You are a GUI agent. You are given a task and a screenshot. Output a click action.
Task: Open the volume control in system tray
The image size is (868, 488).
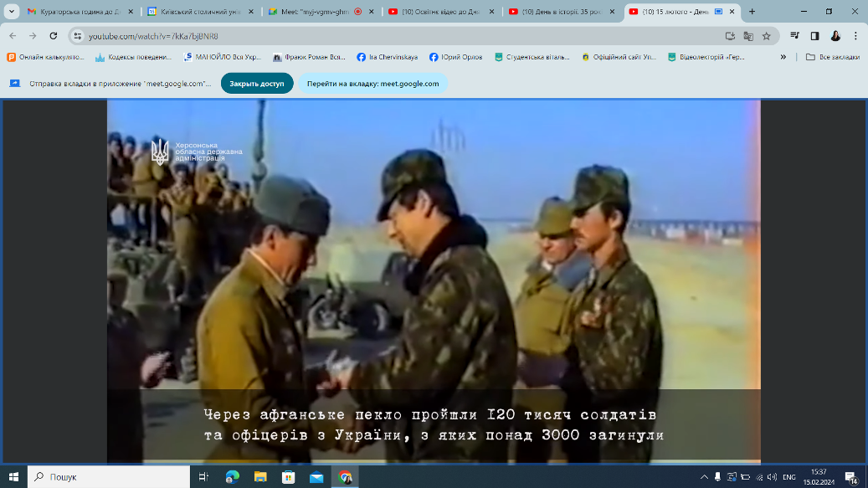(x=773, y=476)
